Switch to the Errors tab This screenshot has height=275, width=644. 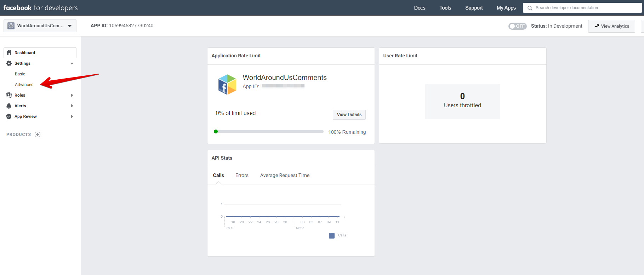(242, 175)
